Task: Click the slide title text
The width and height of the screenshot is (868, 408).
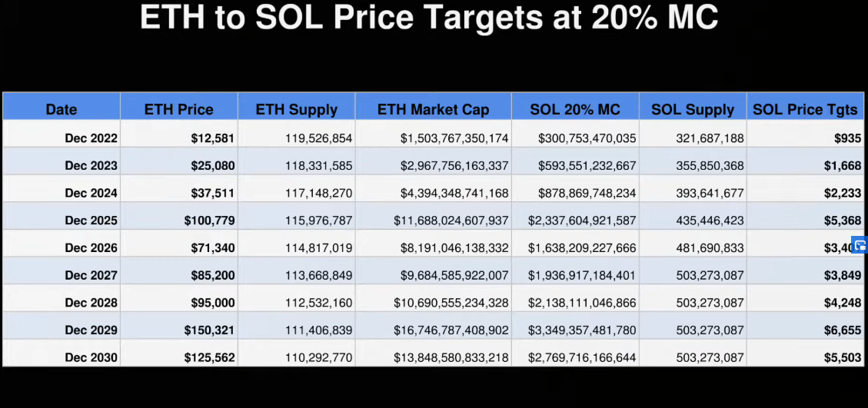Action: pos(429,17)
